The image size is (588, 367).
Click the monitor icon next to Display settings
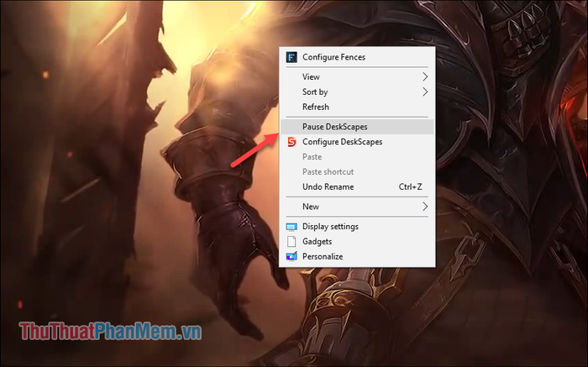coord(291,227)
